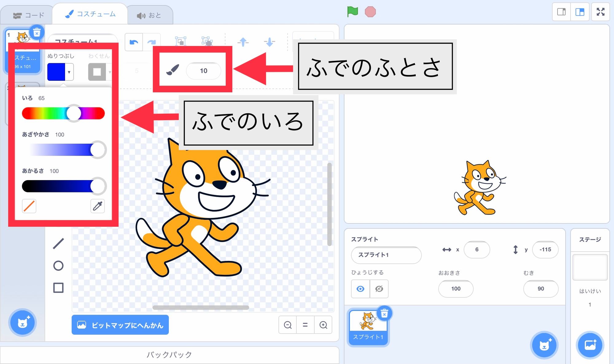Image resolution: width=614 pixels, height=364 pixels.
Task: Click the choose a backdrop button
Action: pyautogui.click(x=590, y=345)
